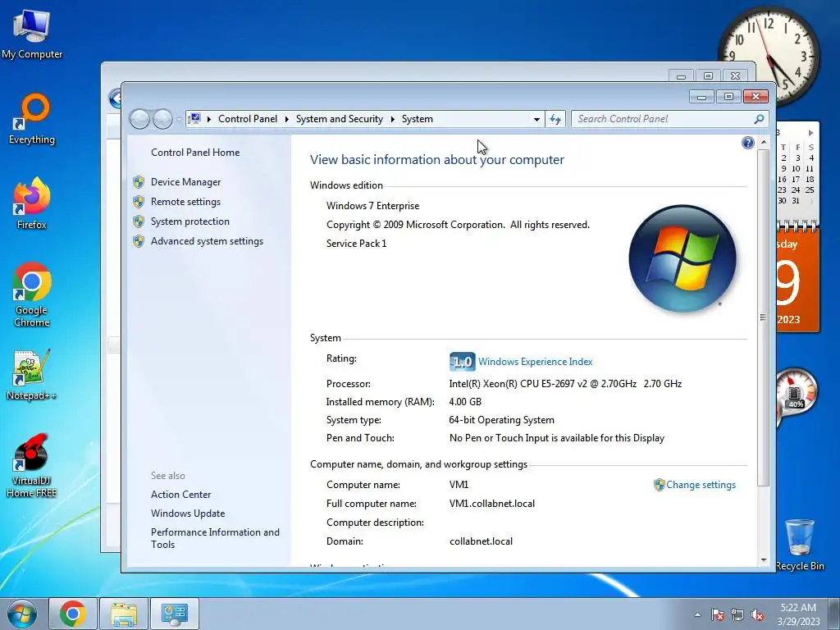
Task: Click the 1.0 rating badge
Action: pos(462,362)
